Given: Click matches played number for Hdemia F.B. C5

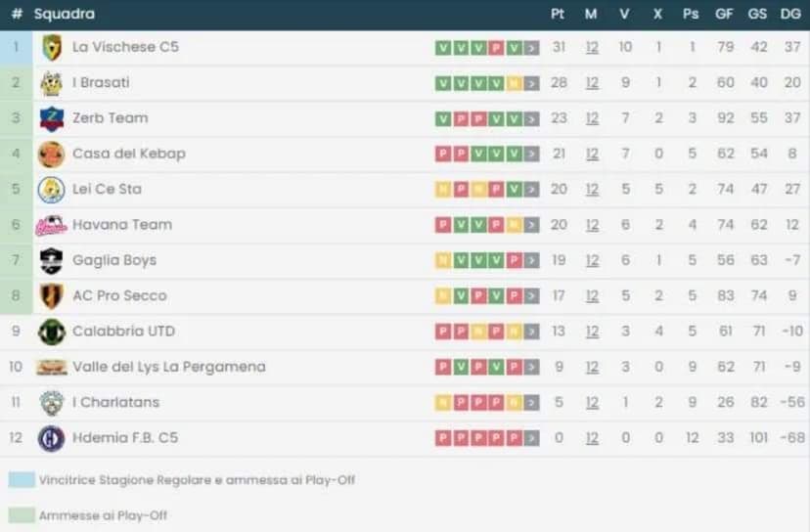Looking at the screenshot, I should [x=592, y=438].
